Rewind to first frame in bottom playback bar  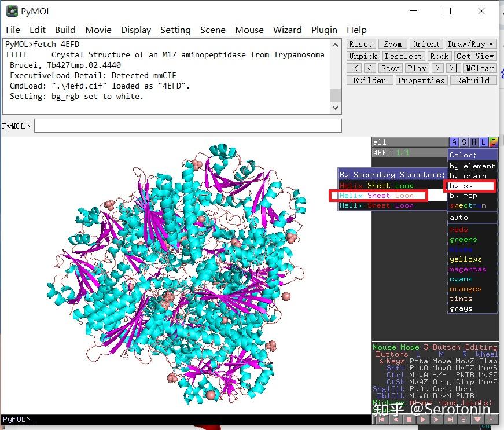(381, 420)
